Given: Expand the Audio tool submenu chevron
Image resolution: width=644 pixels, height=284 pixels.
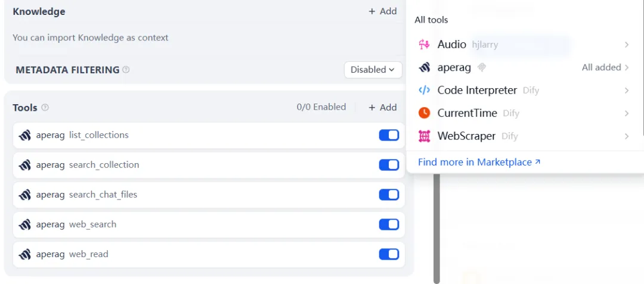Looking at the screenshot, I should [x=627, y=45].
